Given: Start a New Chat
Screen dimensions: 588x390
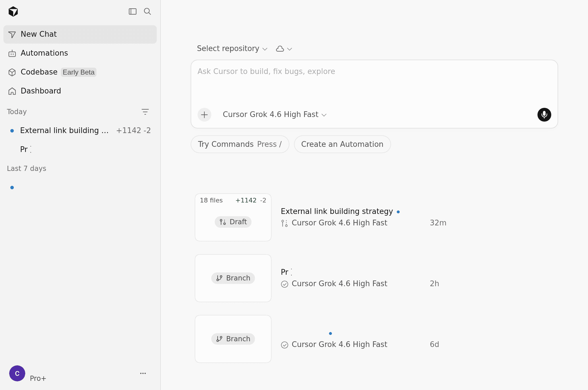Looking at the screenshot, I should click(80, 34).
